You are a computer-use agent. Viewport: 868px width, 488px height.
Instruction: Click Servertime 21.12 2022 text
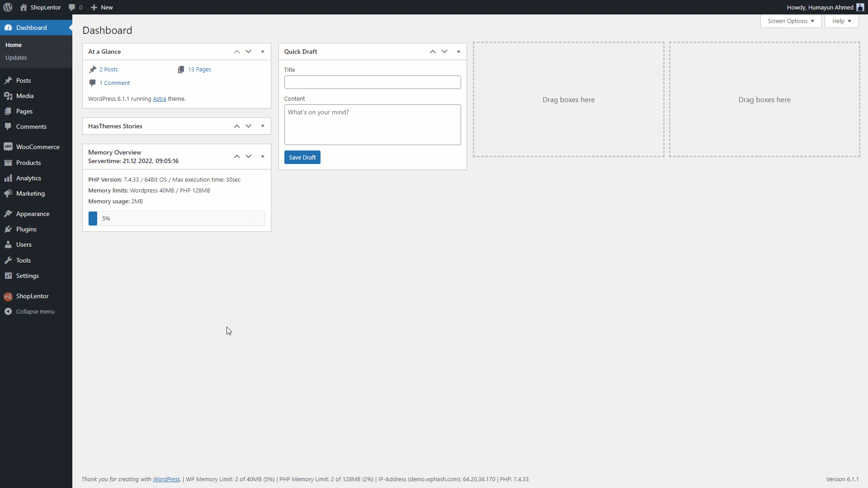coord(133,161)
